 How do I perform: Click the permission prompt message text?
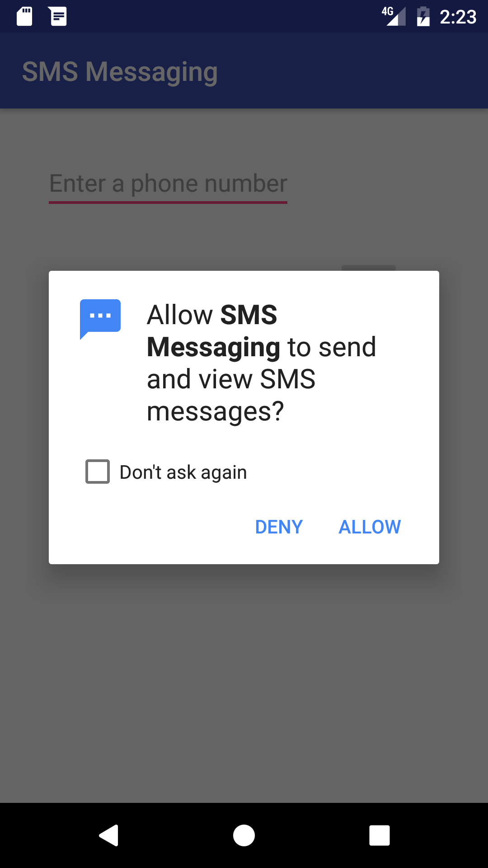(261, 363)
